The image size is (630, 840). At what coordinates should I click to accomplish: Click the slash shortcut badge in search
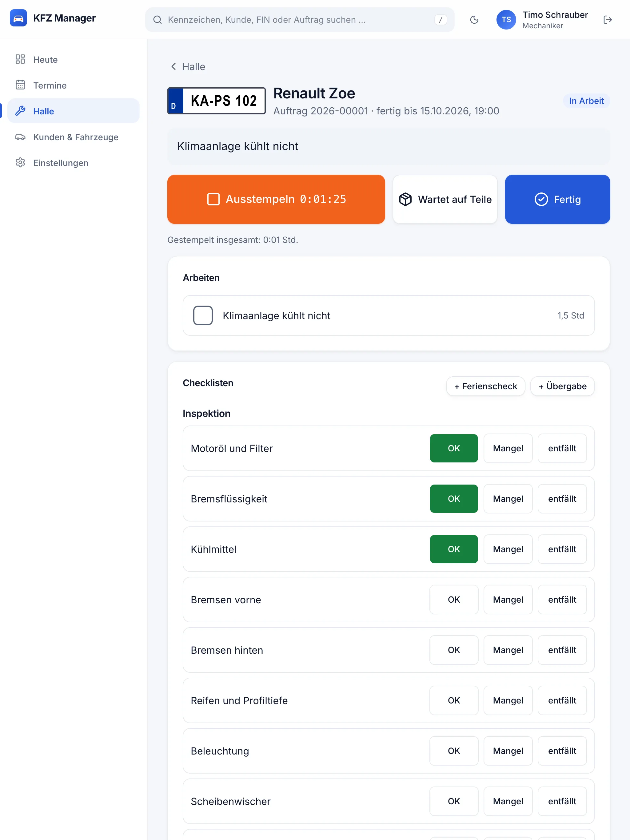coord(441,20)
